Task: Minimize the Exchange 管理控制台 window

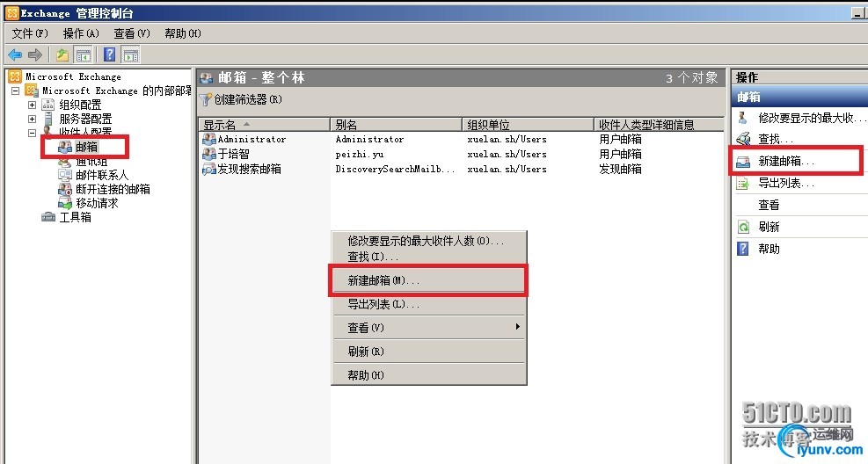Action: pos(858,13)
